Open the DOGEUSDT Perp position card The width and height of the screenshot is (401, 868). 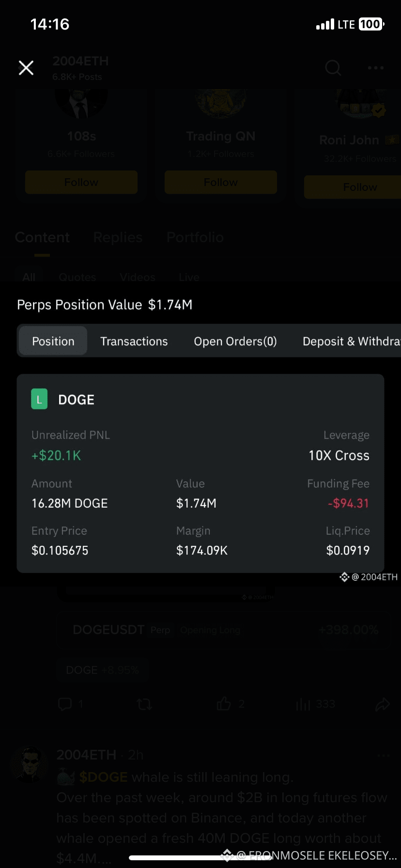click(224, 630)
